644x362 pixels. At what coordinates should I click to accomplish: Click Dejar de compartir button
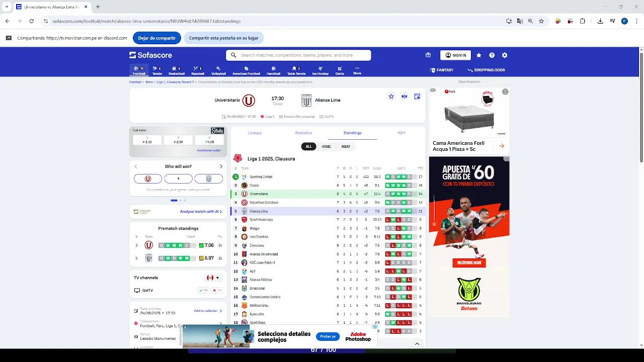click(157, 38)
